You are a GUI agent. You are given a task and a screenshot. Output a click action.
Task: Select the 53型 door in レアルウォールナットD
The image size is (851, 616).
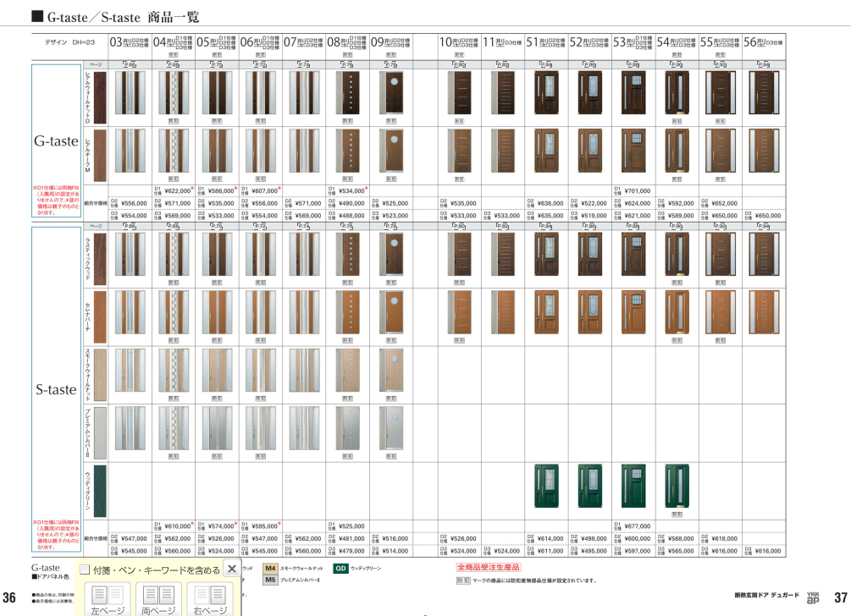(633, 93)
